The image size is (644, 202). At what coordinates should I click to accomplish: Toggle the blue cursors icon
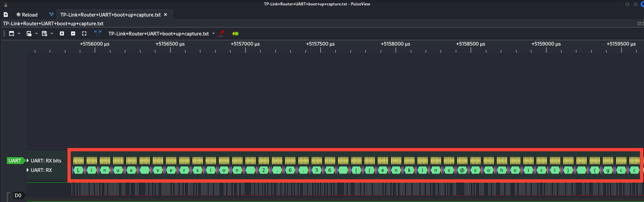click(x=97, y=33)
